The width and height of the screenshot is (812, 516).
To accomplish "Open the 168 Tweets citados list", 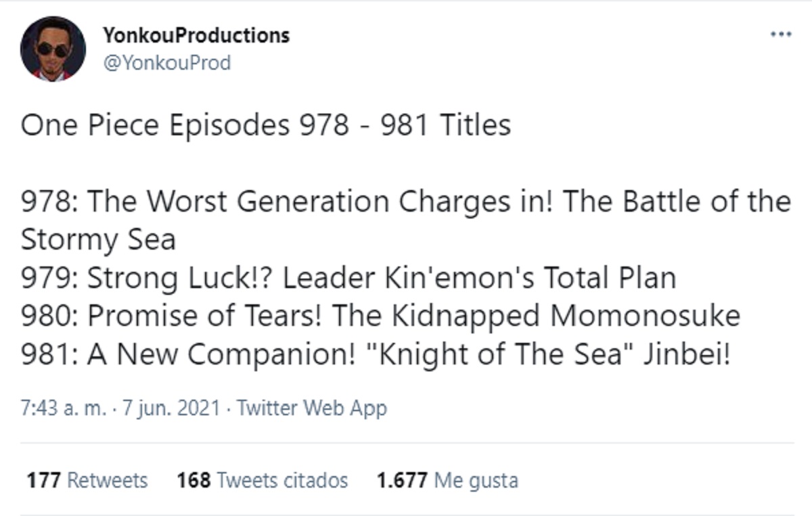I will (262, 480).
